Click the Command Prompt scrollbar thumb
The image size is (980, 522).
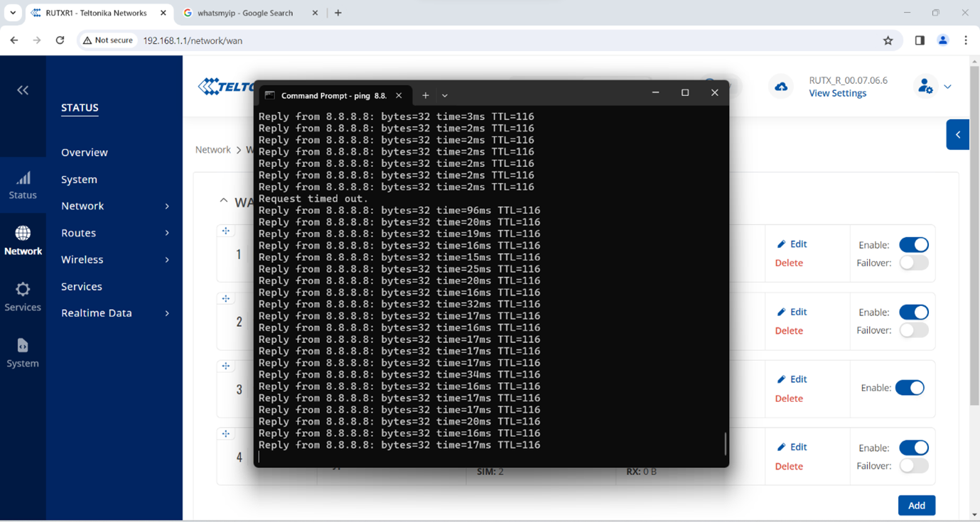click(725, 443)
